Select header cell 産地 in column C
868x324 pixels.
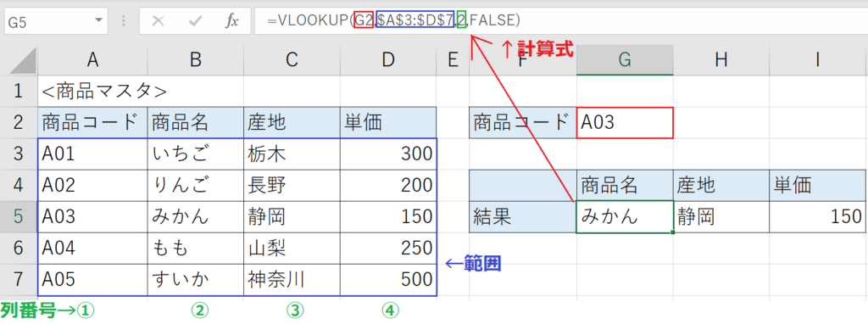(292, 123)
